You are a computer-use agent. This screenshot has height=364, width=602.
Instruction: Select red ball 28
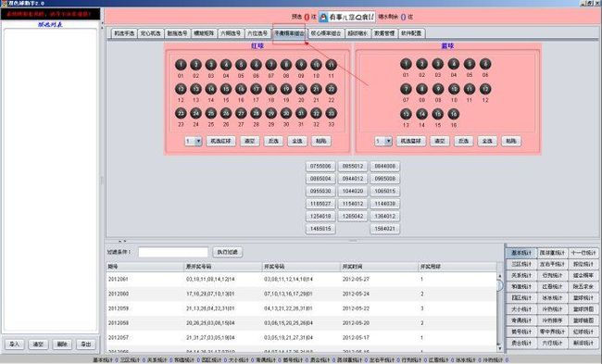(256, 113)
